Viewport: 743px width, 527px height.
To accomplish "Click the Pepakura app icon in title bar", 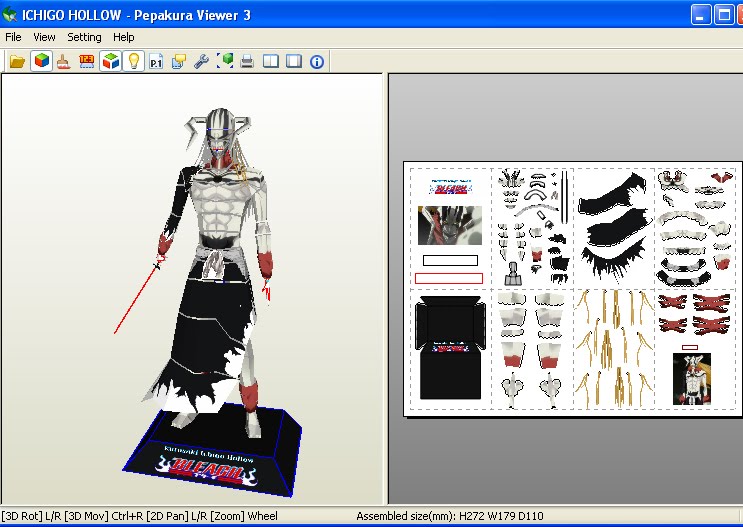I will [x=9, y=15].
